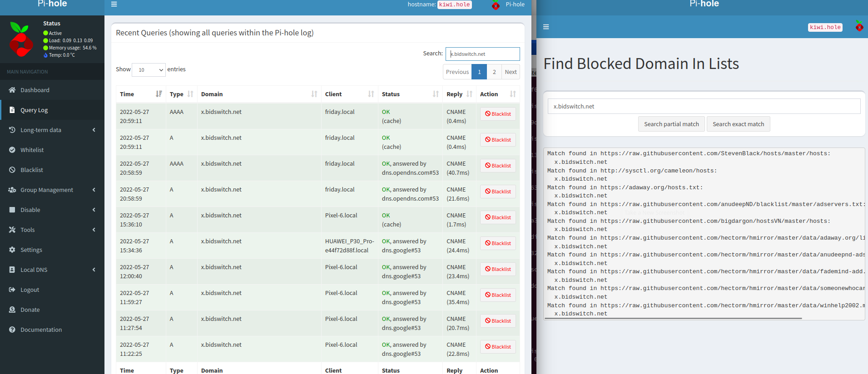Click the Long-term data history icon
Screen dimensions: 868x374
pos(12,130)
